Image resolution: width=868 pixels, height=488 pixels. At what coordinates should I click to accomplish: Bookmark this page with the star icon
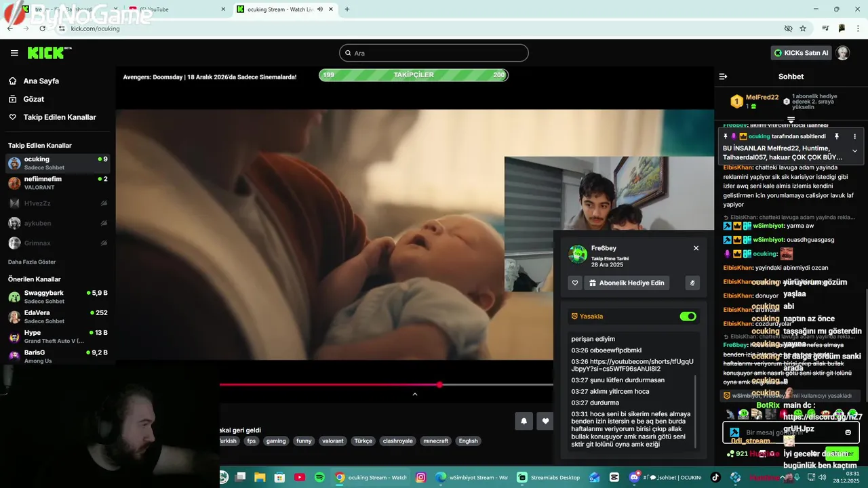coord(803,28)
